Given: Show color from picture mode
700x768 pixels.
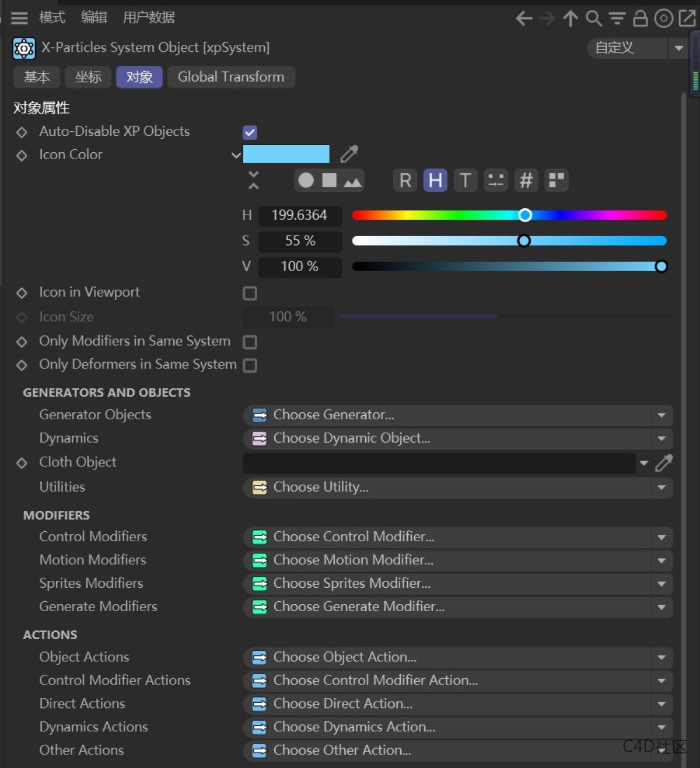Looking at the screenshot, I should pos(352,181).
